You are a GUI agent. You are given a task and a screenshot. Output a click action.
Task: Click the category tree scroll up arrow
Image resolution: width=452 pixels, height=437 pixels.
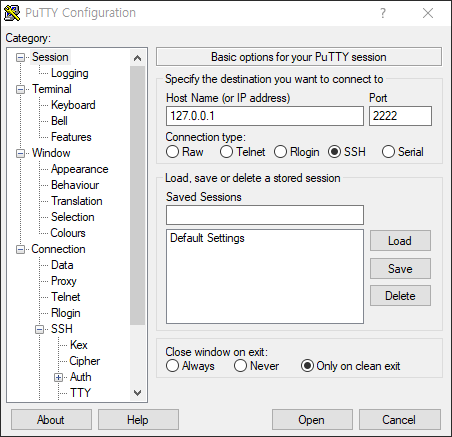point(137,58)
